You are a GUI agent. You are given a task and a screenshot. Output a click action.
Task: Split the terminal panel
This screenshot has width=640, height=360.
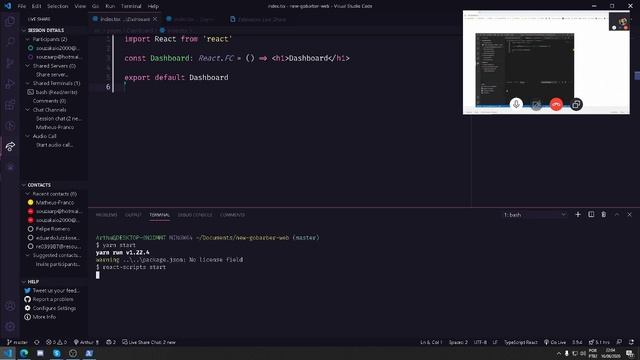click(x=591, y=215)
